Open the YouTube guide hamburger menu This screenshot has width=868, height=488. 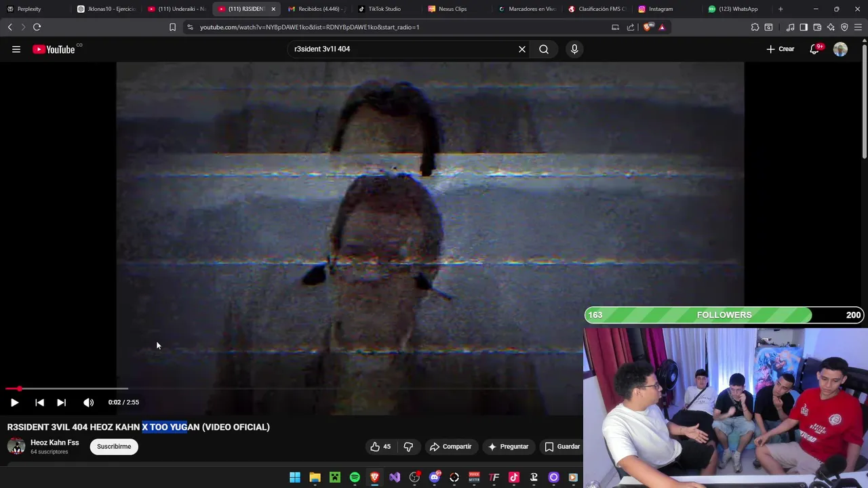tap(16, 49)
